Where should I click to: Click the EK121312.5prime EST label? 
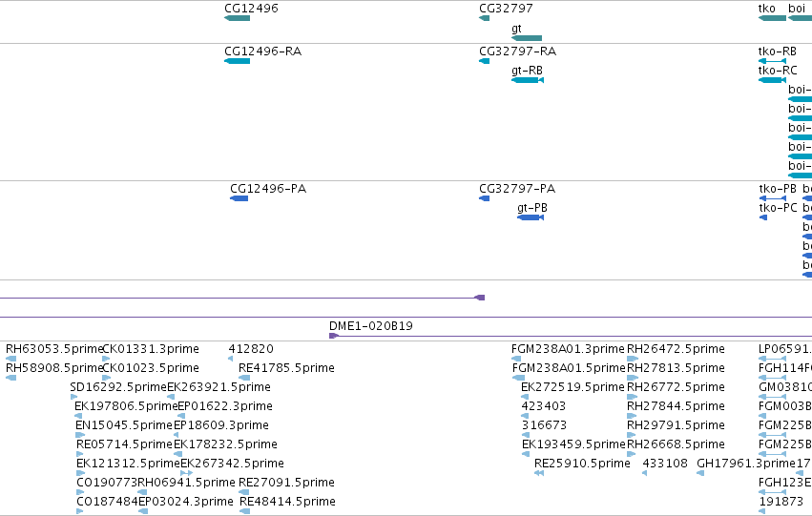pyautogui.click(x=129, y=464)
